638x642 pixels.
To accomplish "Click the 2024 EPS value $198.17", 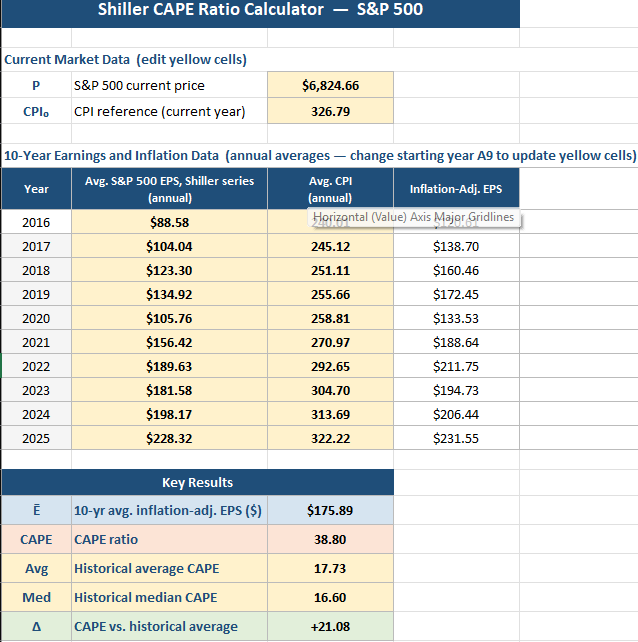I will (169, 414).
